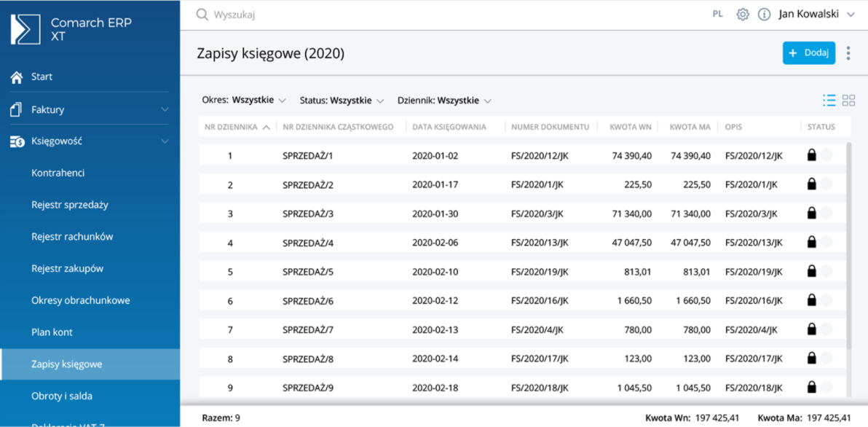This screenshot has width=868, height=427.
Task: Click the search magnifier icon
Action: (x=202, y=15)
